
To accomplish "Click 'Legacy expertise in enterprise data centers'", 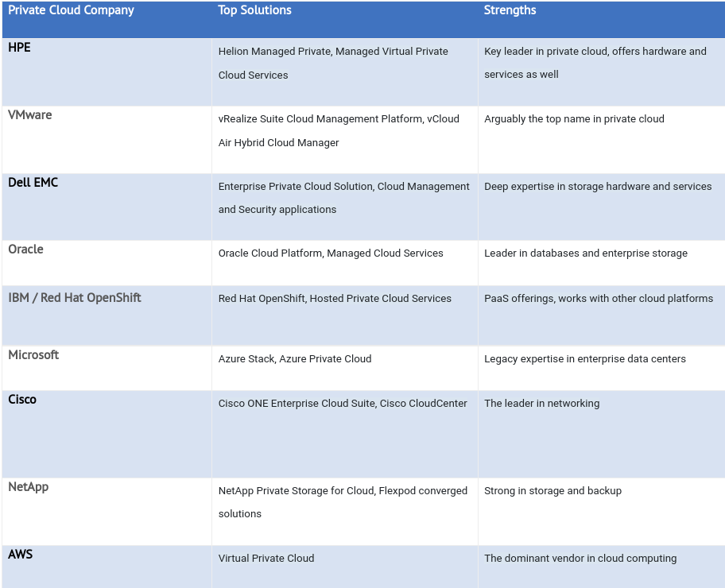I will [585, 358].
